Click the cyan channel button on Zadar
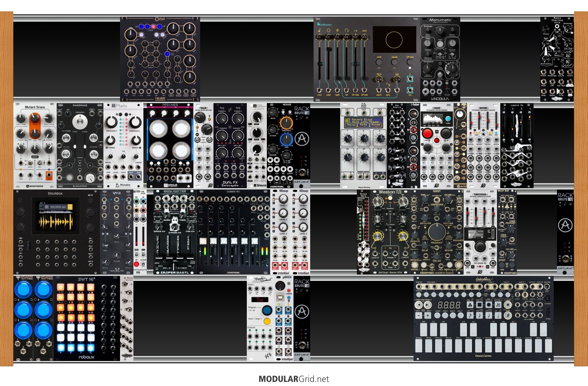588x386 pixels. pos(448,119)
